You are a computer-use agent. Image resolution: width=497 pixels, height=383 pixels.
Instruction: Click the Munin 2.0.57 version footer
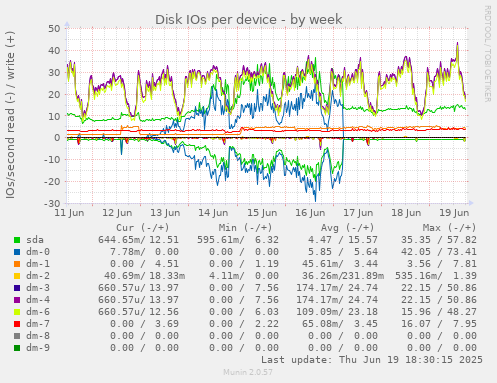point(248,372)
